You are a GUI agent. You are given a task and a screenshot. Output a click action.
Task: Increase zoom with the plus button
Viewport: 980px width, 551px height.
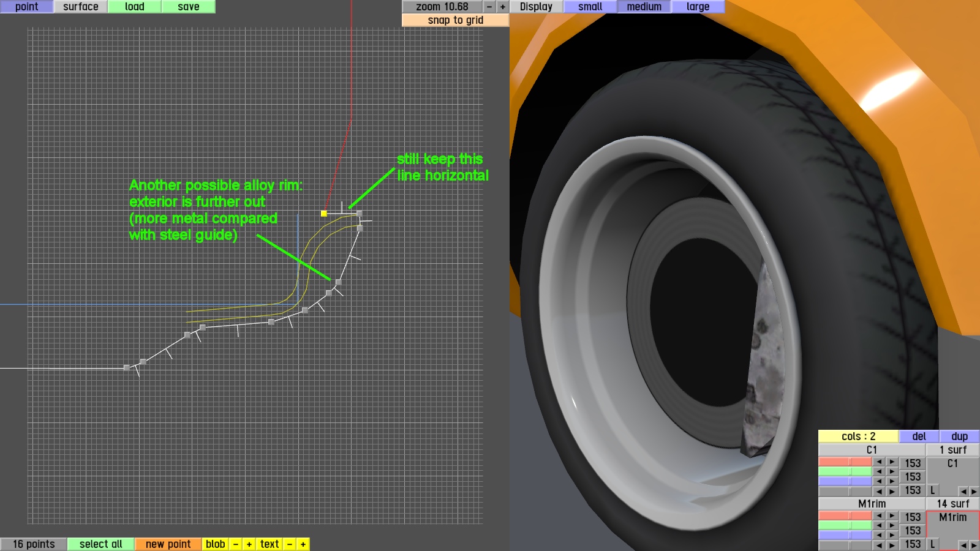pyautogui.click(x=502, y=7)
